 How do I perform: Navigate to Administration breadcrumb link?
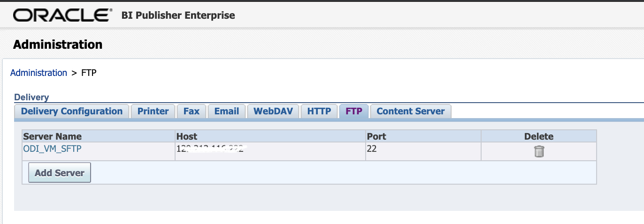coord(38,73)
